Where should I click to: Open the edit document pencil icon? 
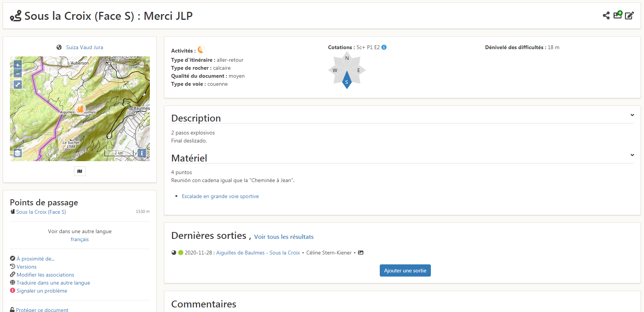[x=630, y=16]
